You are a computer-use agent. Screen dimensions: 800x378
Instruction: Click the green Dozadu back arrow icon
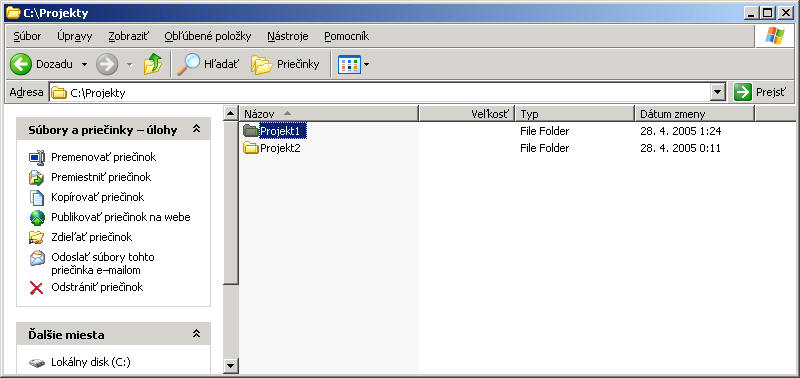tap(21, 64)
